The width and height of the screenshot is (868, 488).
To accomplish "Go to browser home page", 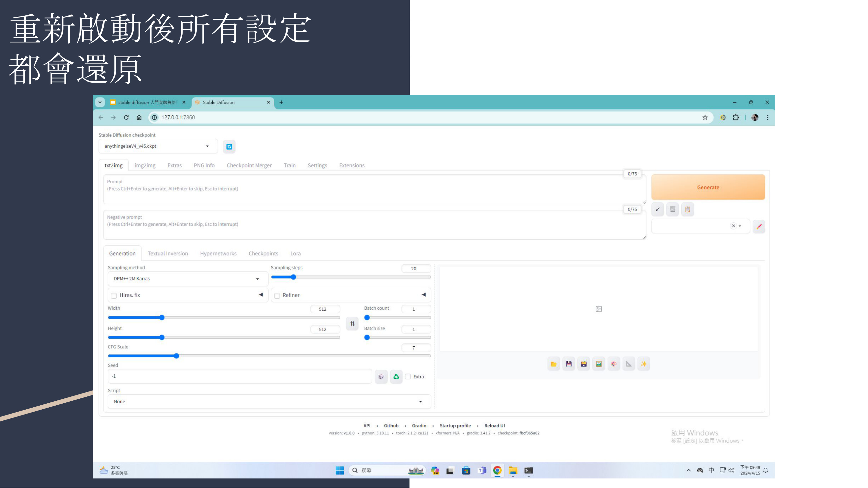I will coord(139,117).
